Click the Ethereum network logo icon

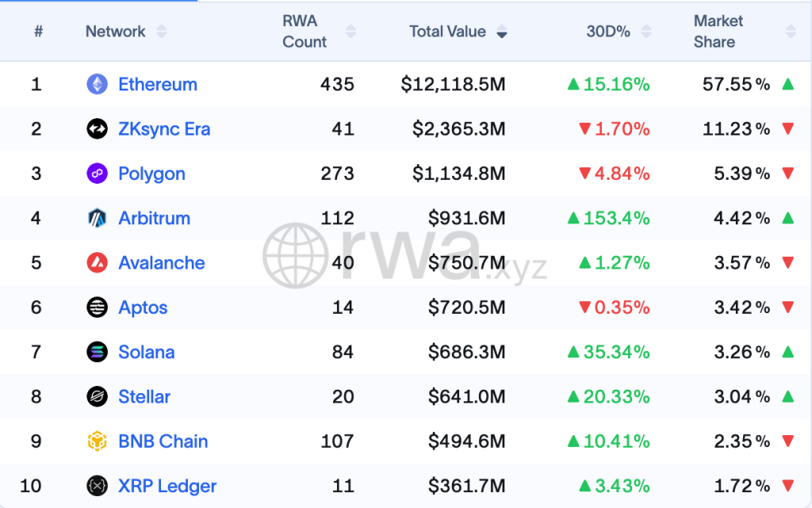coord(97,84)
